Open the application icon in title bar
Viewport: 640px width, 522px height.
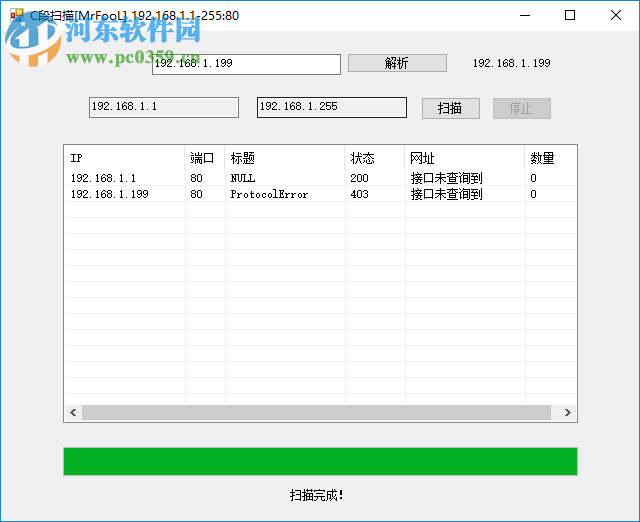17,15
